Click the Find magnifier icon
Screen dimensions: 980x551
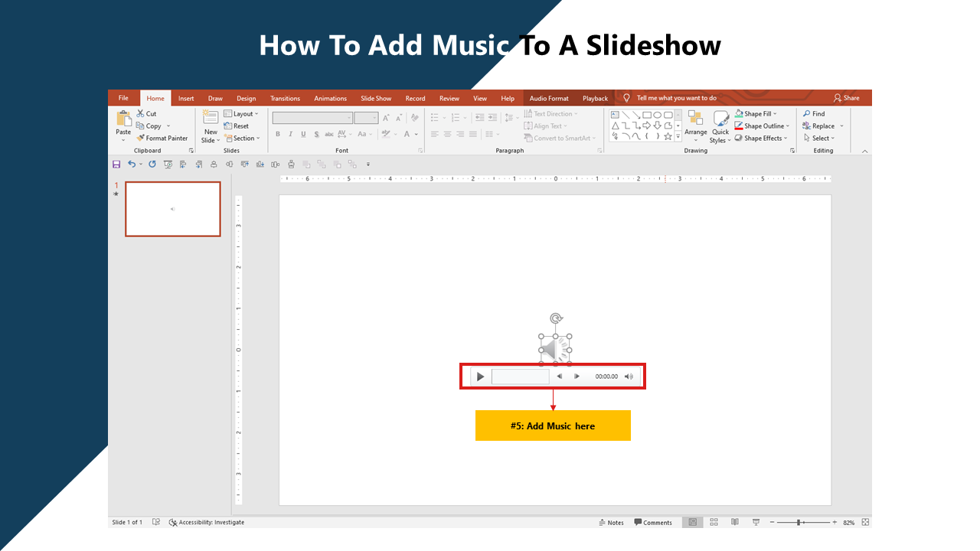coord(807,114)
